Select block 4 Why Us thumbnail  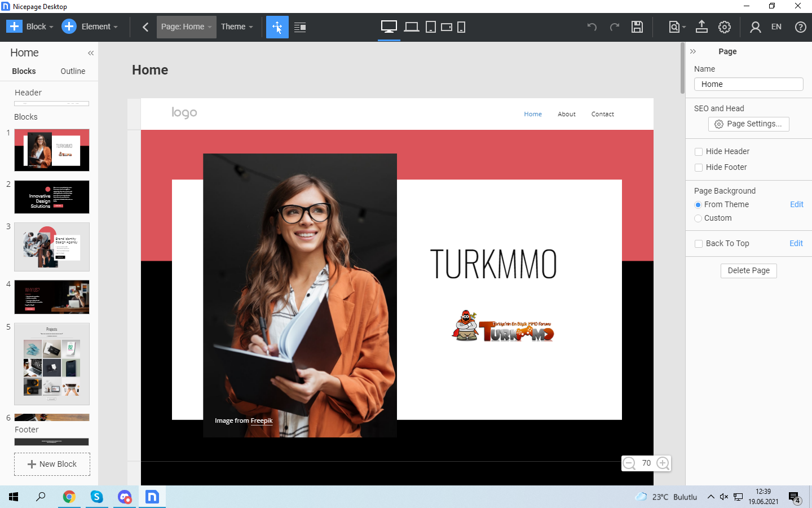click(52, 297)
